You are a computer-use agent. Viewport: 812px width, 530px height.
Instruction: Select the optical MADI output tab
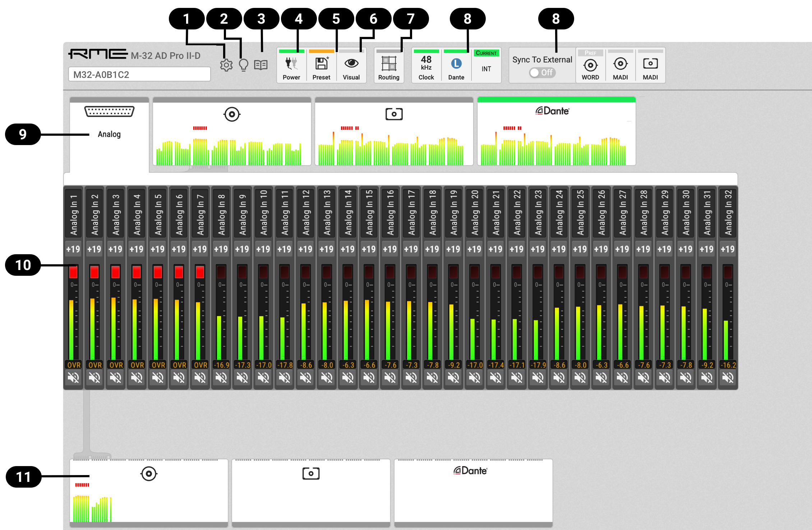[x=311, y=493]
